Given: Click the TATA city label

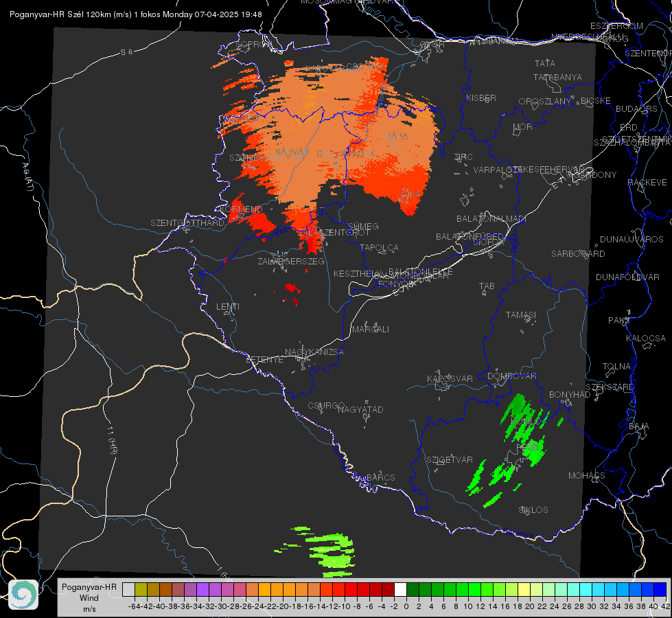Looking at the screenshot, I should (x=545, y=63).
